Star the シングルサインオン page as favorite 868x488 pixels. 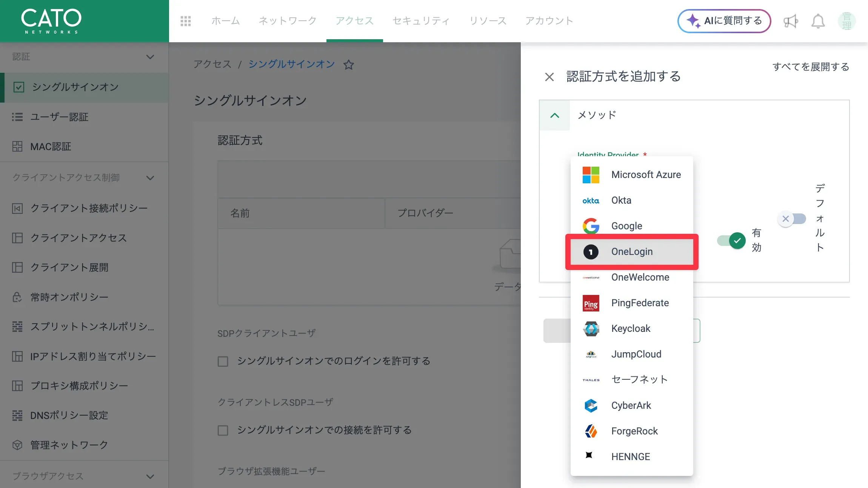pyautogui.click(x=348, y=65)
